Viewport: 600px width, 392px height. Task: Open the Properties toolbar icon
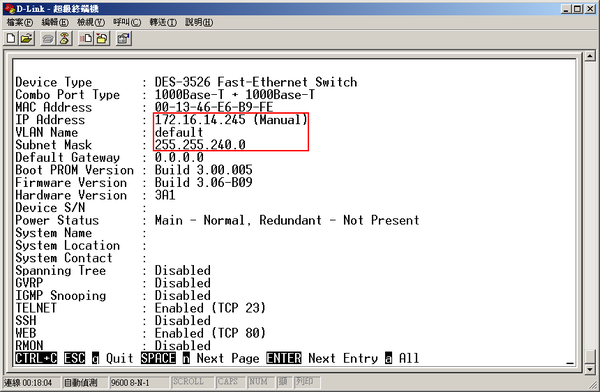(x=124, y=38)
